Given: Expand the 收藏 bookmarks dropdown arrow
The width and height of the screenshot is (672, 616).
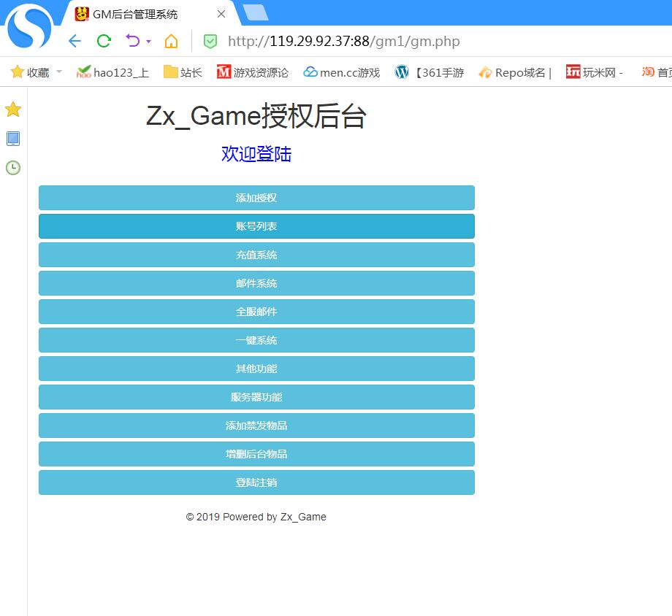Looking at the screenshot, I should [x=59, y=72].
